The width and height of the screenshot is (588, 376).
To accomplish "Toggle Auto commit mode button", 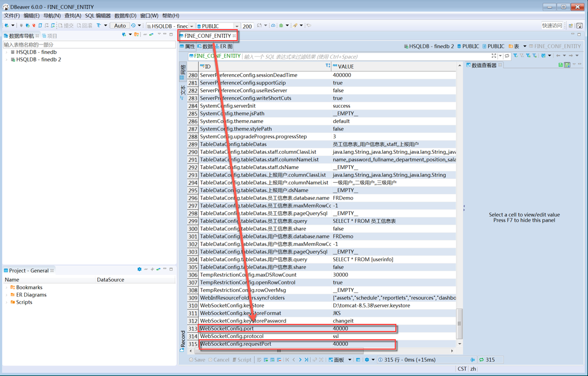I will [x=120, y=26].
